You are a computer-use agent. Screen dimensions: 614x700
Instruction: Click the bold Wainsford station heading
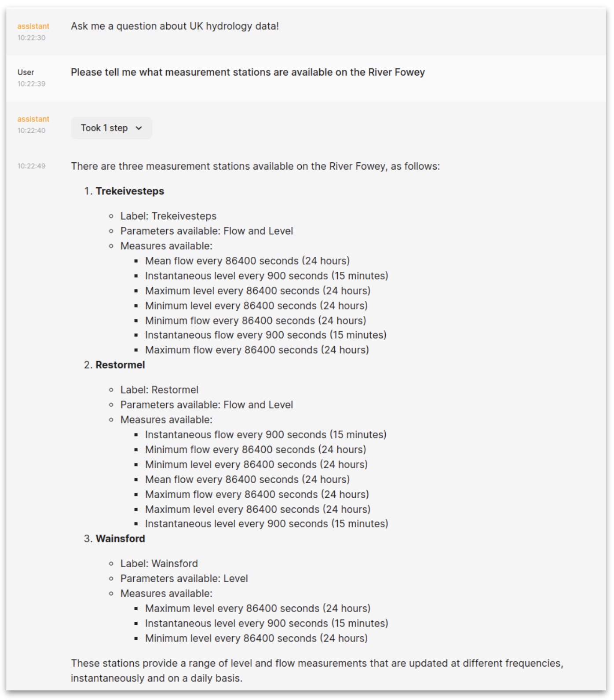click(120, 539)
